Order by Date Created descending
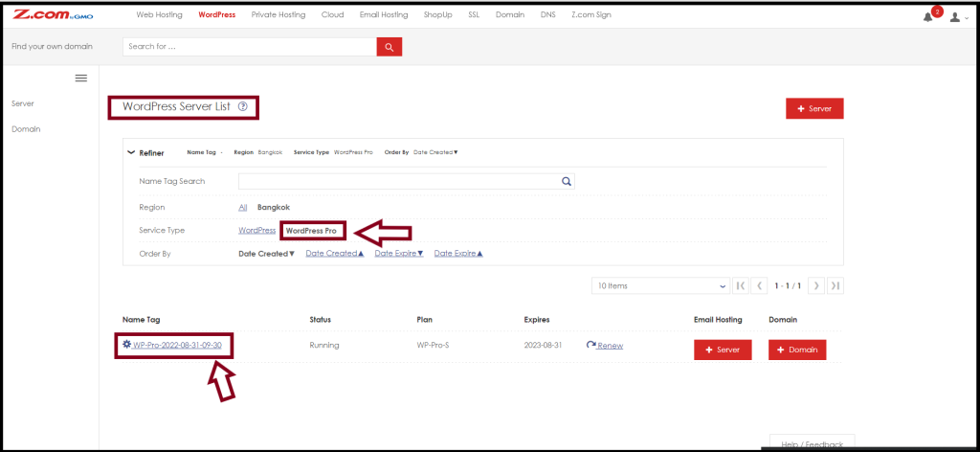 pos(267,254)
